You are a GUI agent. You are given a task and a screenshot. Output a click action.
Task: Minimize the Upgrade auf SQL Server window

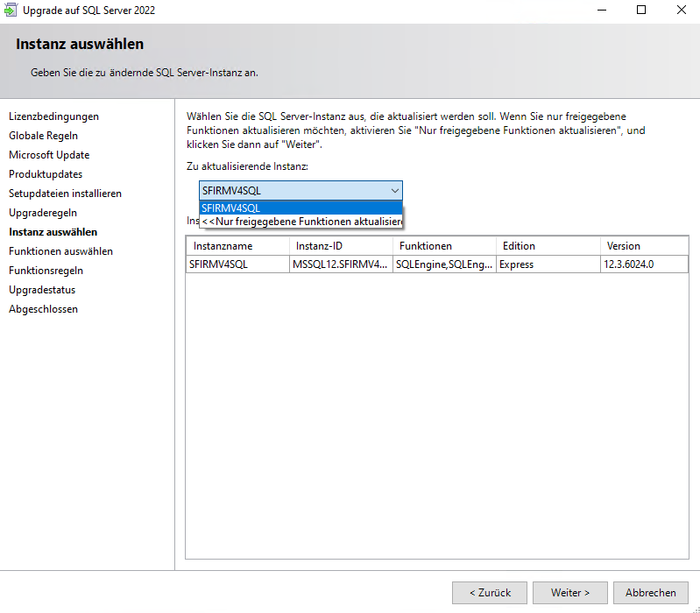pos(602,10)
